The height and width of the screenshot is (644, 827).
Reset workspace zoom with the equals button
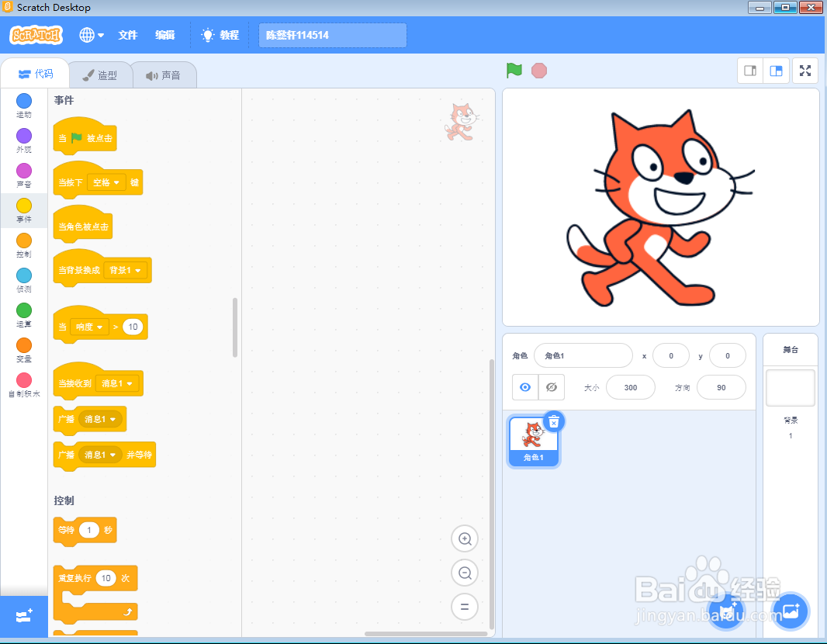[465, 607]
